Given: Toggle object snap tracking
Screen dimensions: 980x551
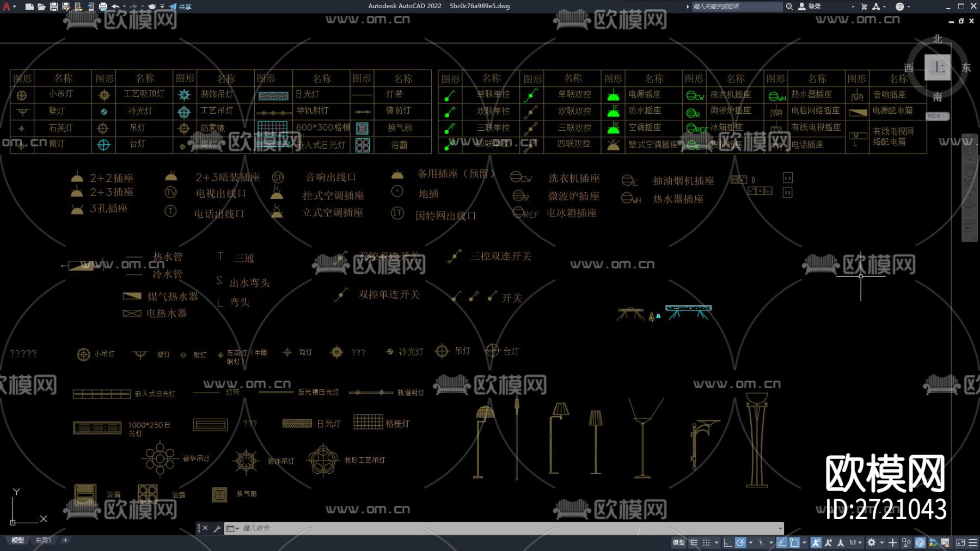Looking at the screenshot, I should coord(782,542).
